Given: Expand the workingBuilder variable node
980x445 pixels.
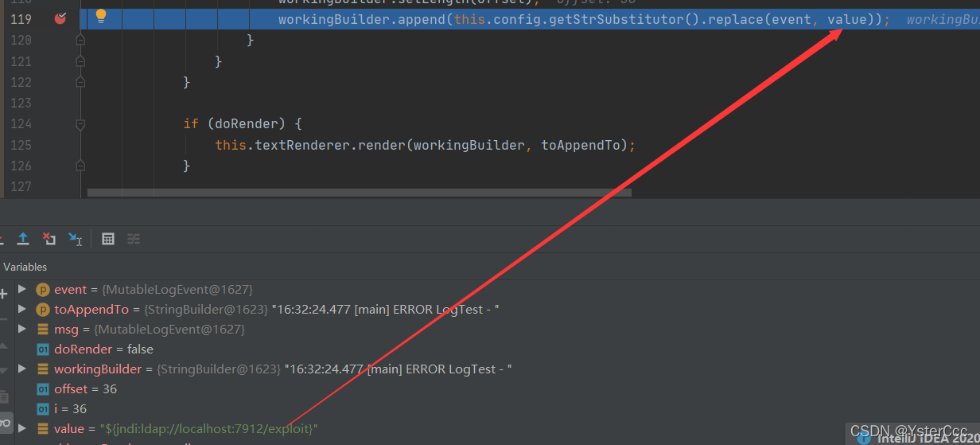Looking at the screenshot, I should pos(22,369).
